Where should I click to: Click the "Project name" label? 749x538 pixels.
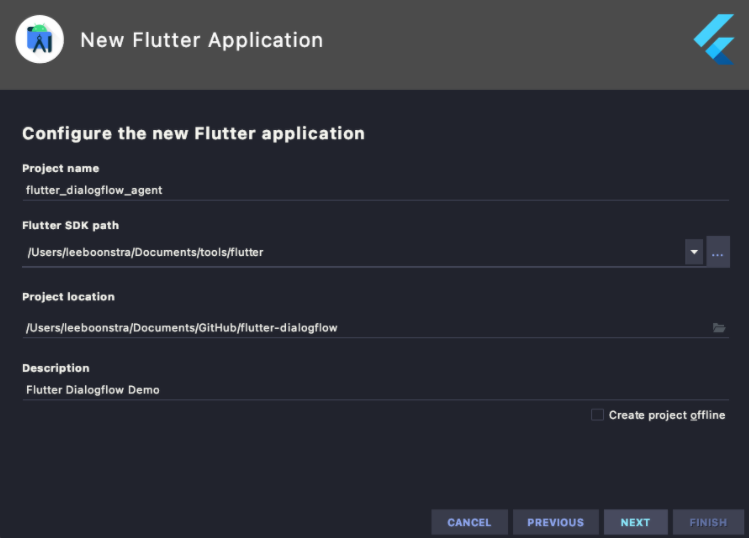click(x=61, y=168)
